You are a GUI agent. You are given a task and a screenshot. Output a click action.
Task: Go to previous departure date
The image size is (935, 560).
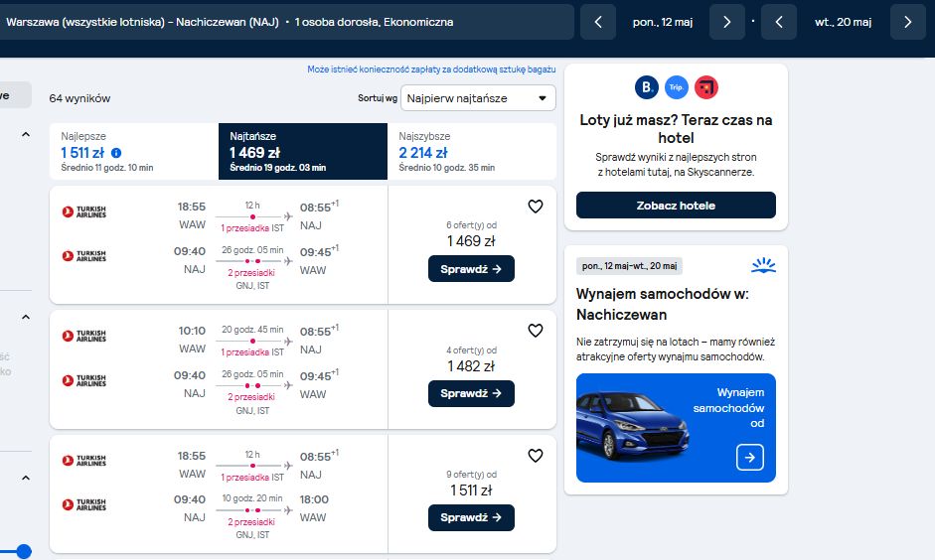pos(598,22)
